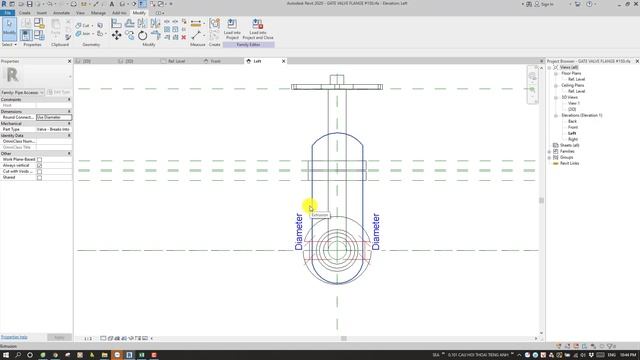The image size is (640, 360).
Task: Click the Match Type Properties paintbrush icon
Action: (68, 37)
